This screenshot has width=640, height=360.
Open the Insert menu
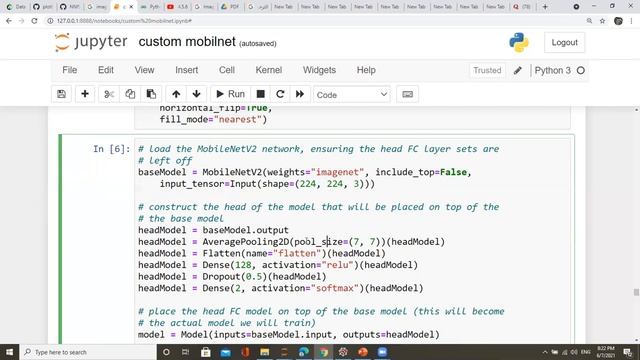pyautogui.click(x=187, y=70)
